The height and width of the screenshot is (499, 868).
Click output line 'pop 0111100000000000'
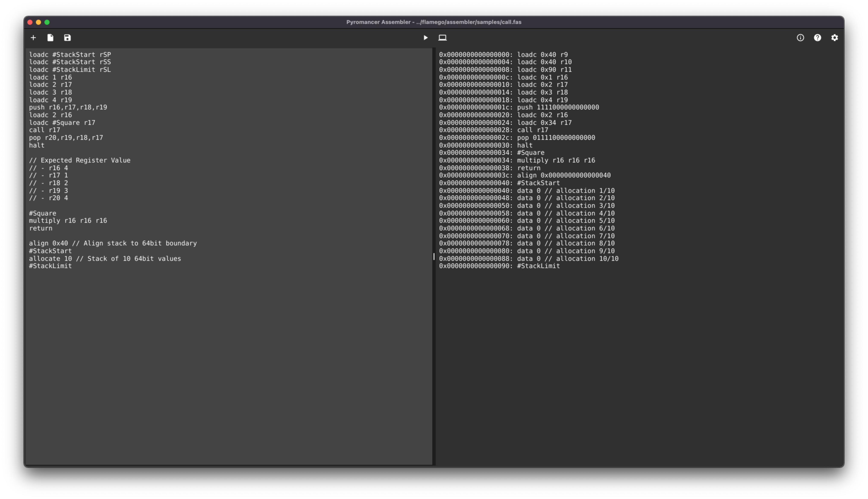517,138
